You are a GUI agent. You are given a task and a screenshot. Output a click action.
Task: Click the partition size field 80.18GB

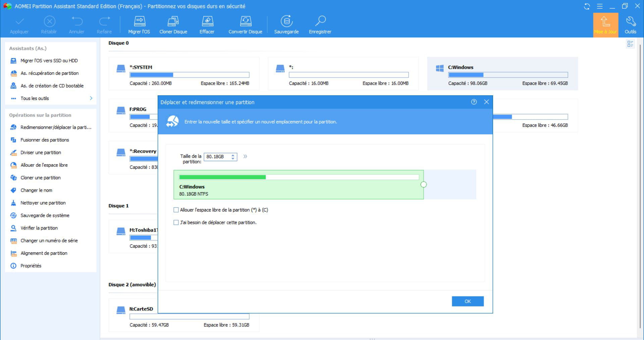[217, 157]
